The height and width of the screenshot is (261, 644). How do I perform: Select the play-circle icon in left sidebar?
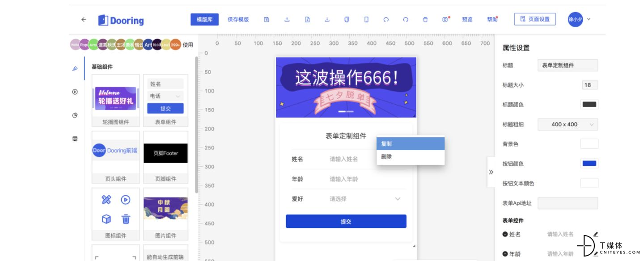pos(75,92)
